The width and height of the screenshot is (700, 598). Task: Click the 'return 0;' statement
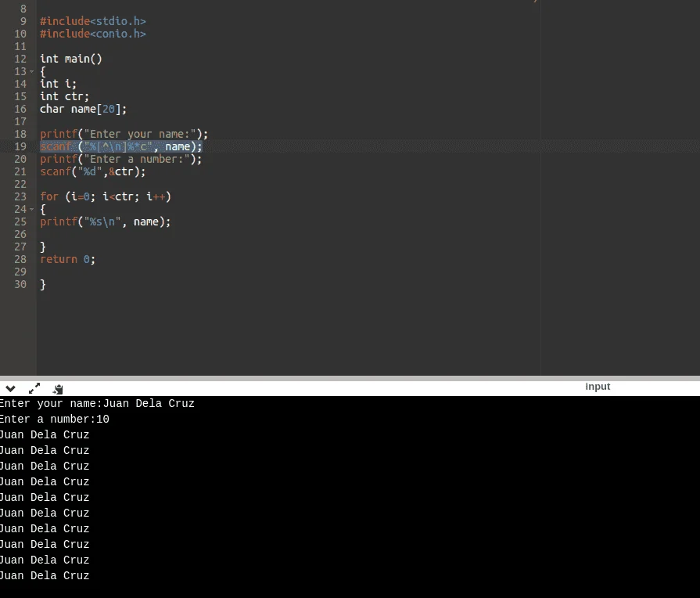coord(67,259)
